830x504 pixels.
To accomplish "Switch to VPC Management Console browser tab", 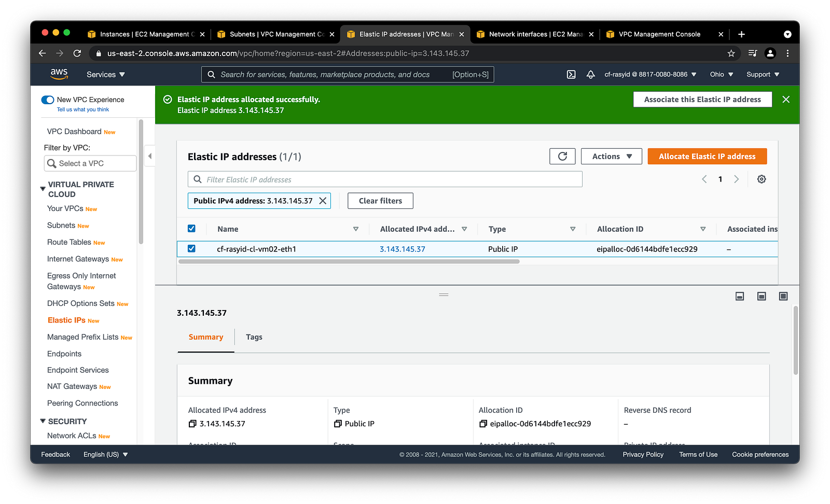I will [x=665, y=34].
